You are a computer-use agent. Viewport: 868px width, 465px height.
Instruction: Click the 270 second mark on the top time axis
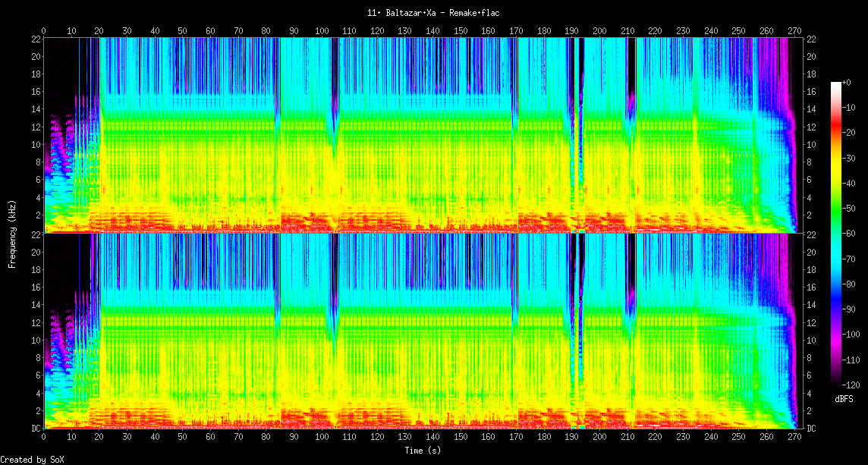pos(794,31)
